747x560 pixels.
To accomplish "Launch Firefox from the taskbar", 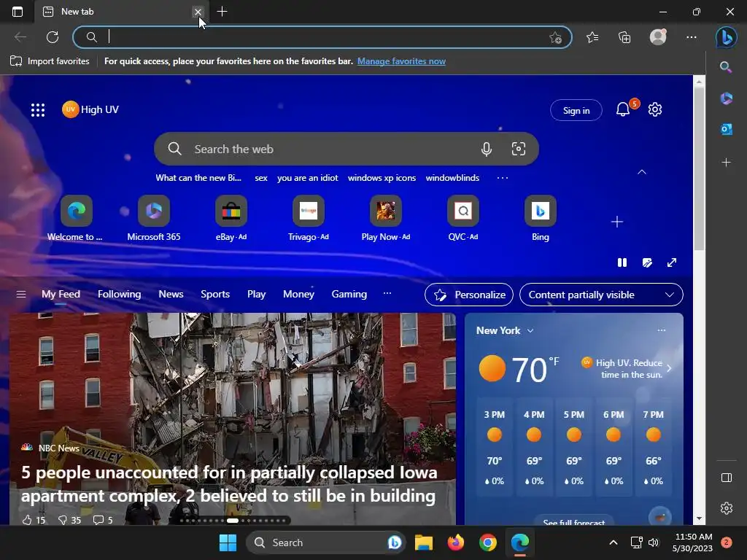I will 456,542.
